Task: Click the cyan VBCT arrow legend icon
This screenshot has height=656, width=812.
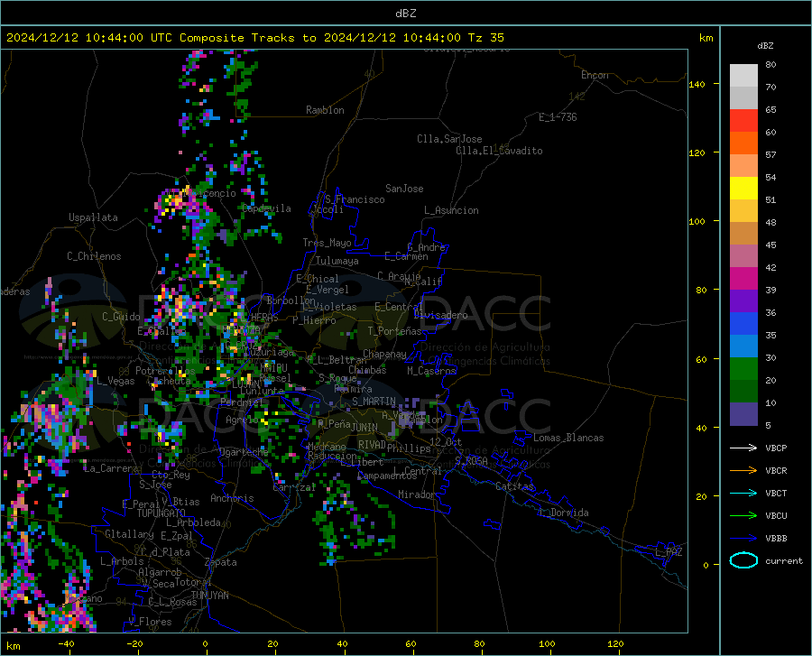Action: tap(743, 493)
